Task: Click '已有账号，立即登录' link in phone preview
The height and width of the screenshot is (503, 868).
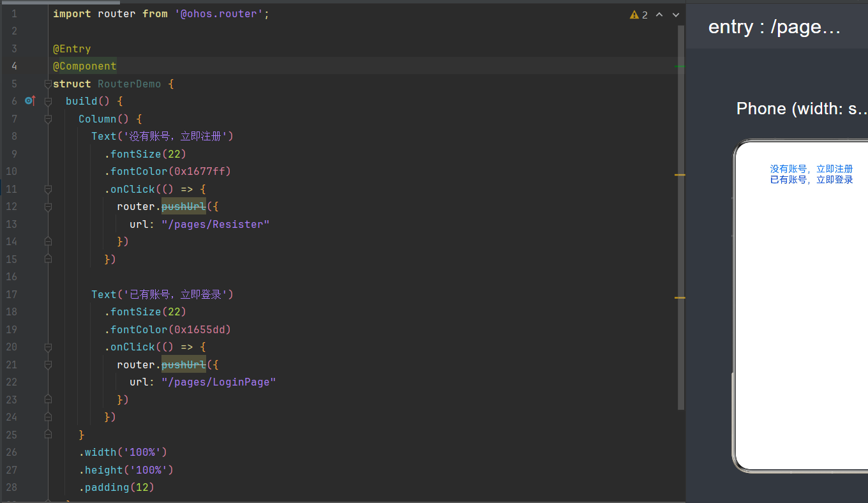Action: [811, 179]
